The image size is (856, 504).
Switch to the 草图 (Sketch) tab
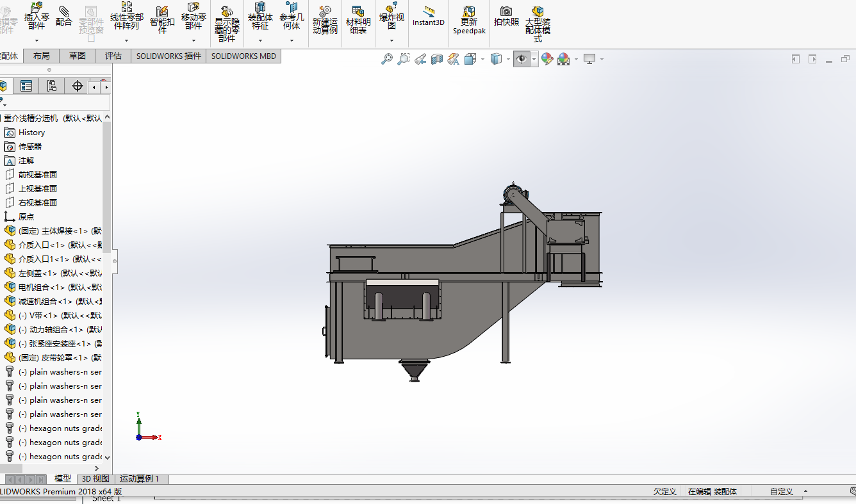pos(78,56)
